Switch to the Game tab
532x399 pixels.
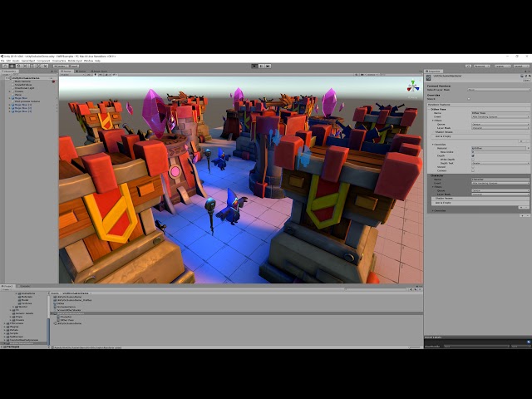(81, 71)
